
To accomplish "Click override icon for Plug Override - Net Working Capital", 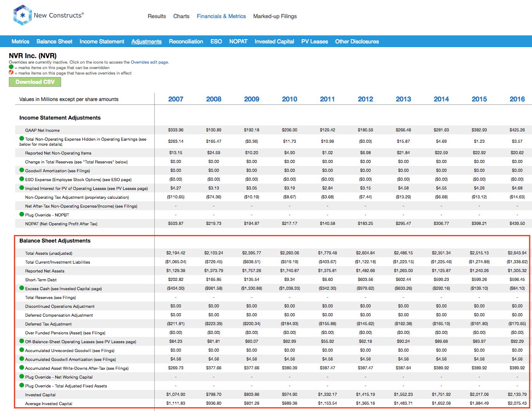I will click(x=22, y=376).
